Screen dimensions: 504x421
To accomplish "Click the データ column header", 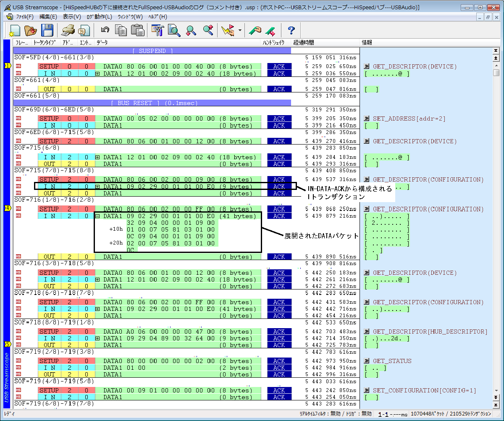I will coord(102,43).
